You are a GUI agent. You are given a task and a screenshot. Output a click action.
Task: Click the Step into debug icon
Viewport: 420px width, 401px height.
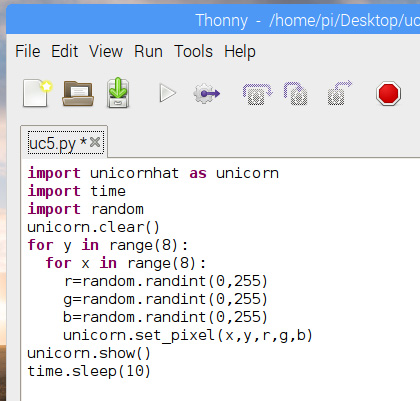coord(296,94)
